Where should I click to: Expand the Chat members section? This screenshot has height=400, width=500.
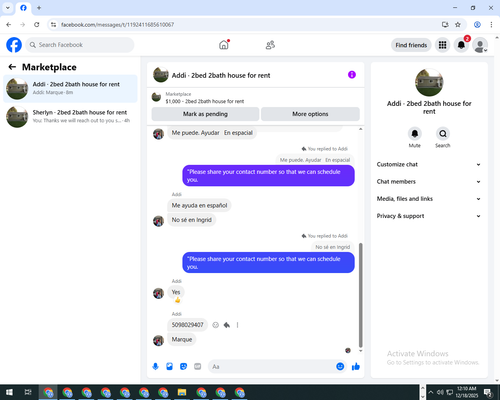[x=429, y=182]
